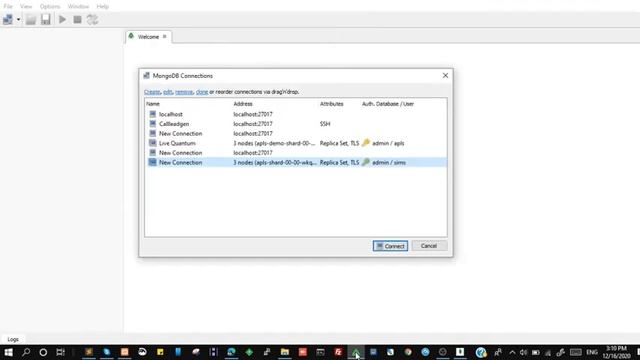Screen dimensions: 640x360
Task: Click the connection icon beside localhost
Action: pyautogui.click(x=153, y=114)
